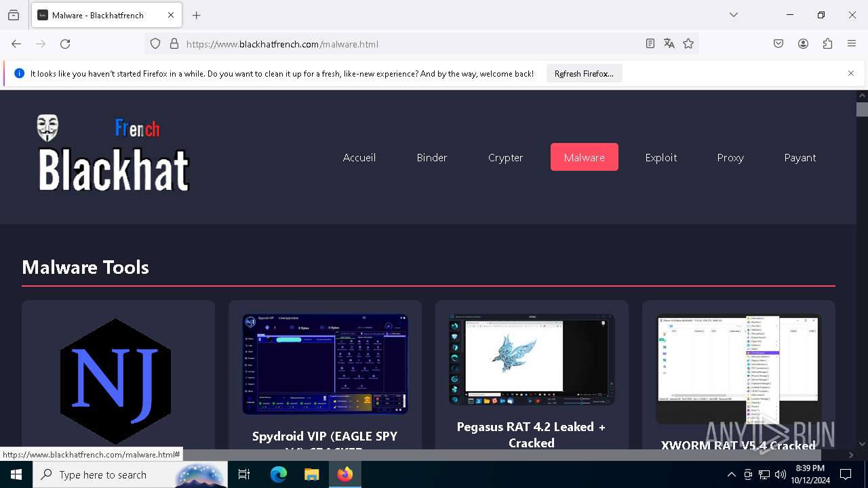
Task: Select the highlighted Malware menu item
Action: coord(585,157)
